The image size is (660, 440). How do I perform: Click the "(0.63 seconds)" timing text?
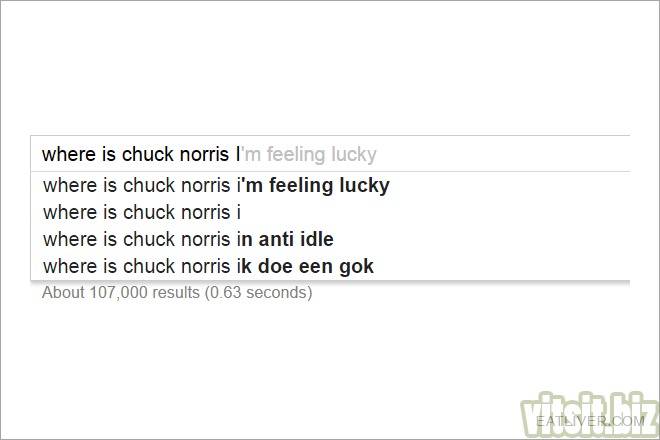pos(258,292)
